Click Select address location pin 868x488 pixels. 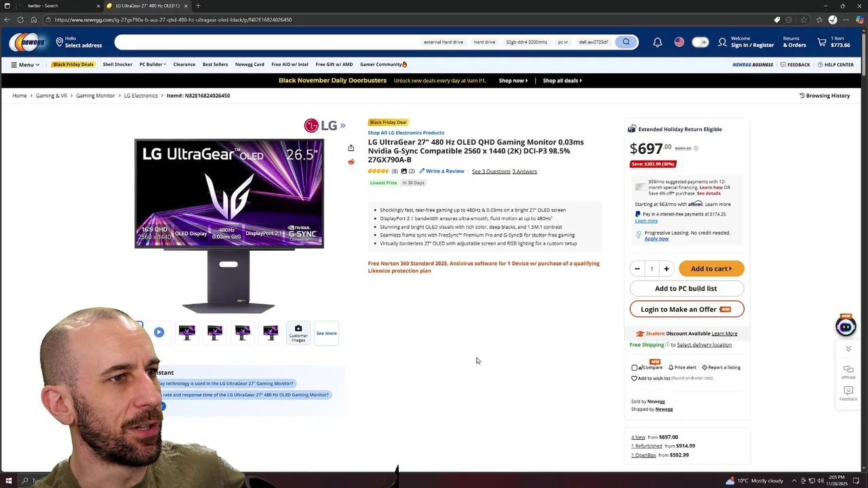(60, 42)
